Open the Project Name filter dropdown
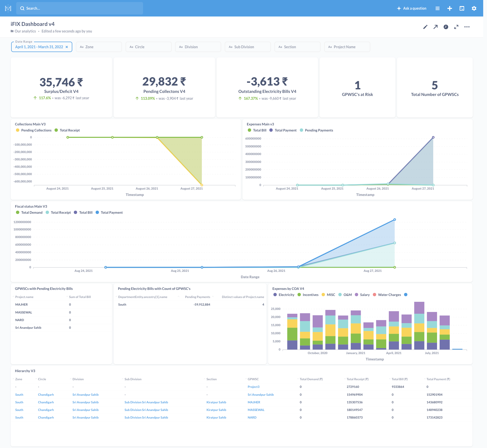The width and height of the screenshot is (487, 448). click(347, 47)
